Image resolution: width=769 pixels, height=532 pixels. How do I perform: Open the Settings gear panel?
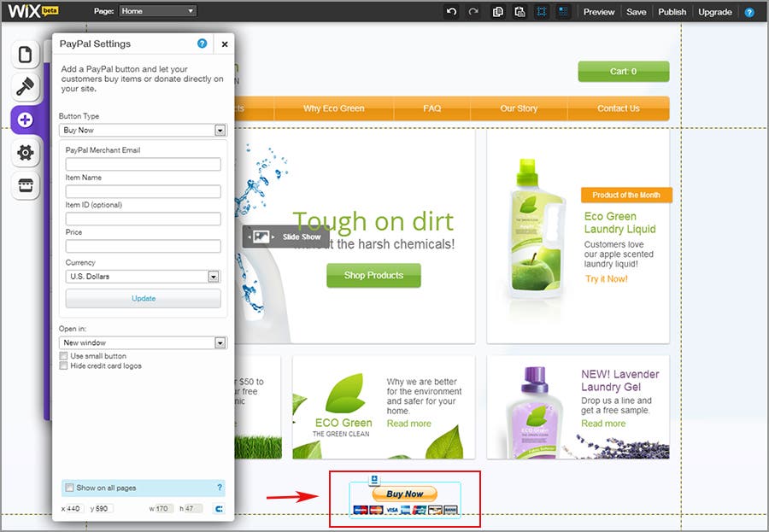[25, 153]
